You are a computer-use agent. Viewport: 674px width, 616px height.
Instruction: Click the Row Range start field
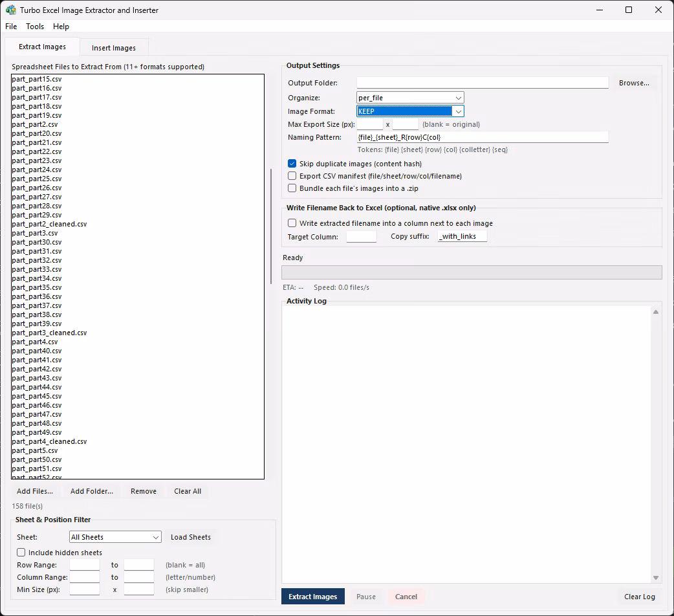pyautogui.click(x=85, y=565)
